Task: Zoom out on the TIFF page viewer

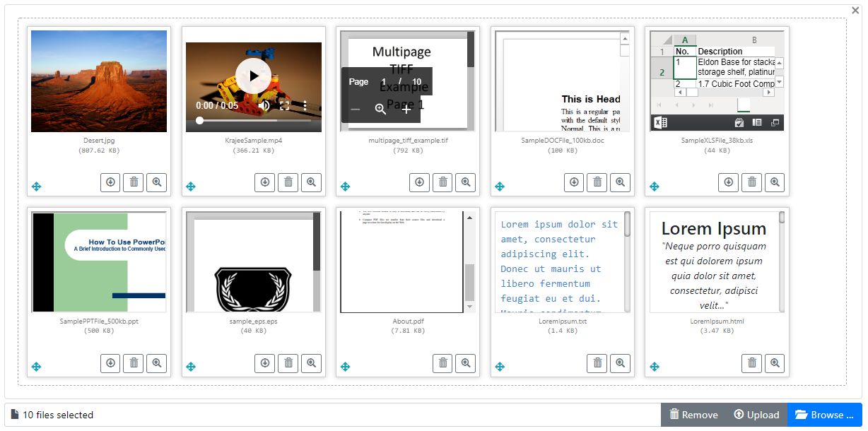Action: [356, 109]
